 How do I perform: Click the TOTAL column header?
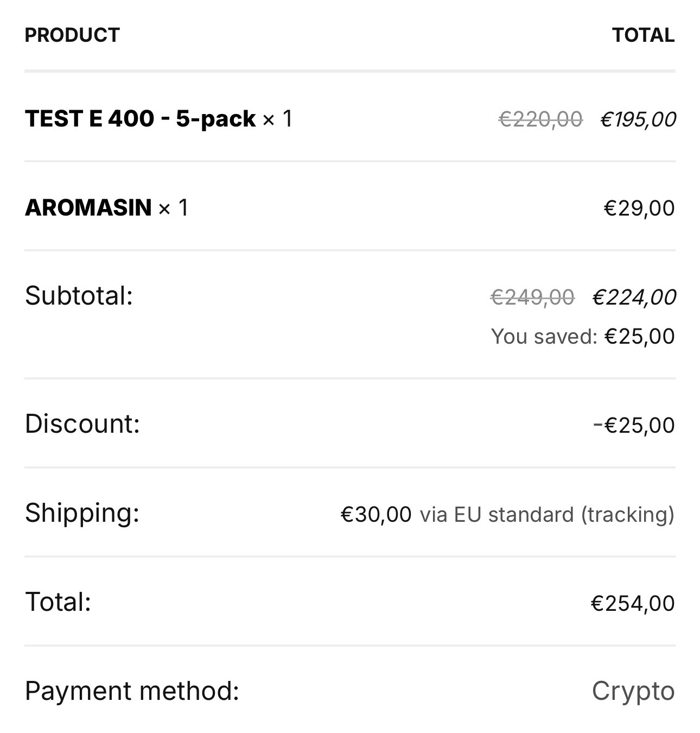coord(643,35)
